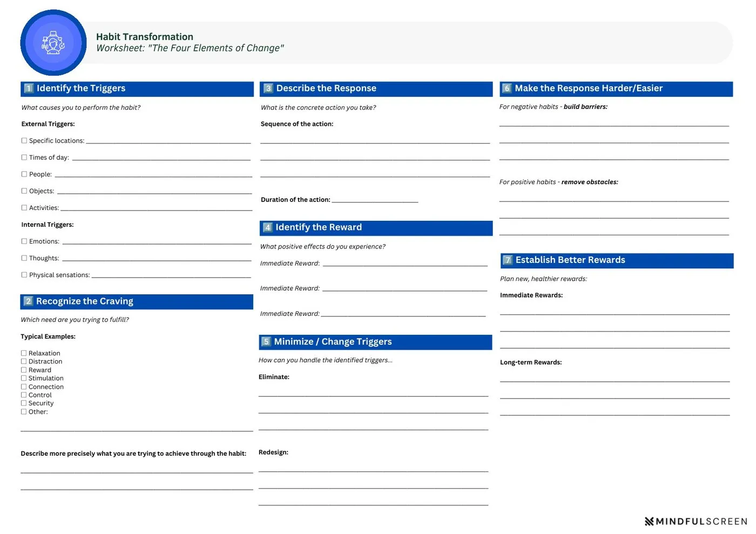This screenshot has height=534, width=756.
Task: Tick the Distraction checkbox
Action: (24, 361)
